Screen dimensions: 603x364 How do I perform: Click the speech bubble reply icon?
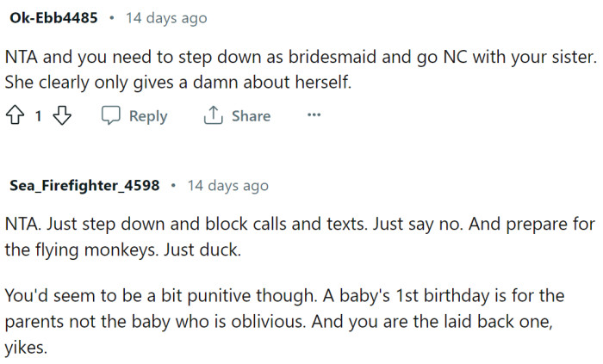pyautogui.click(x=111, y=116)
